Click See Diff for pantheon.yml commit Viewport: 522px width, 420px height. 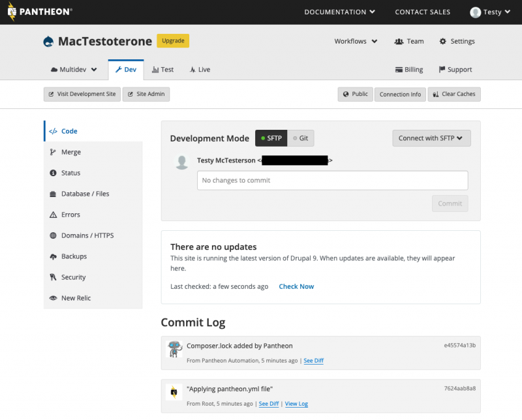tap(269, 404)
